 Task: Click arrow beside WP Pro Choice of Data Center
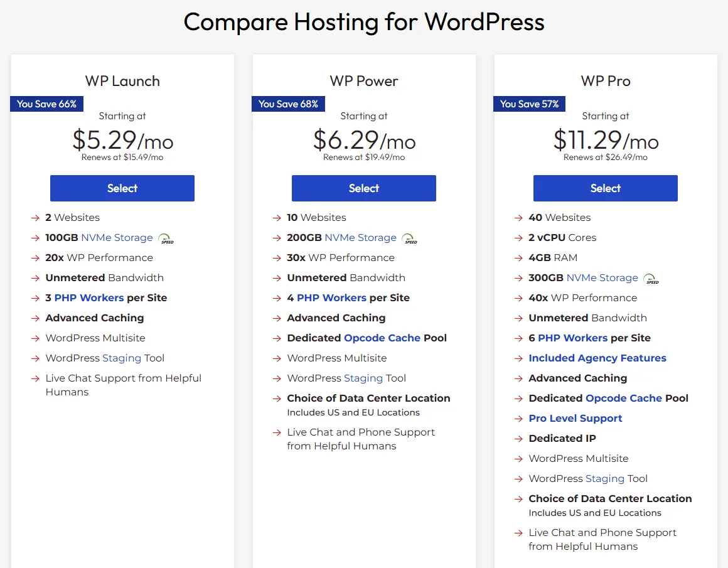coord(518,499)
